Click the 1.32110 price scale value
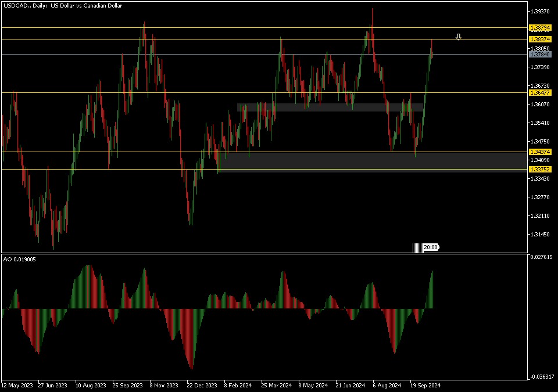 pos(540,216)
